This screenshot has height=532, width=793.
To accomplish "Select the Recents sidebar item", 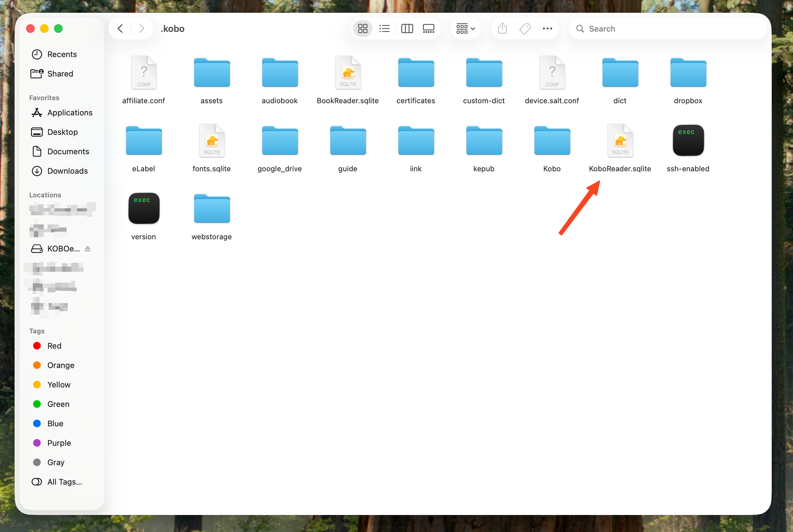I will [x=62, y=54].
